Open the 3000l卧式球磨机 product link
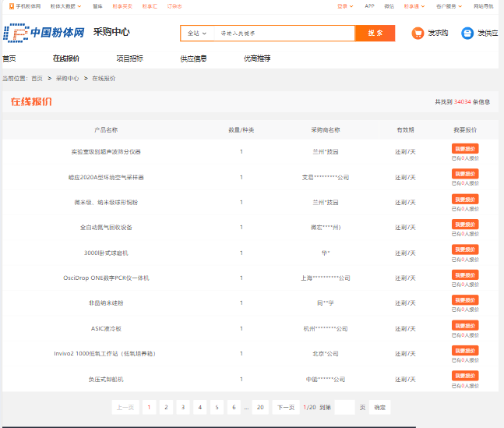 [106, 253]
